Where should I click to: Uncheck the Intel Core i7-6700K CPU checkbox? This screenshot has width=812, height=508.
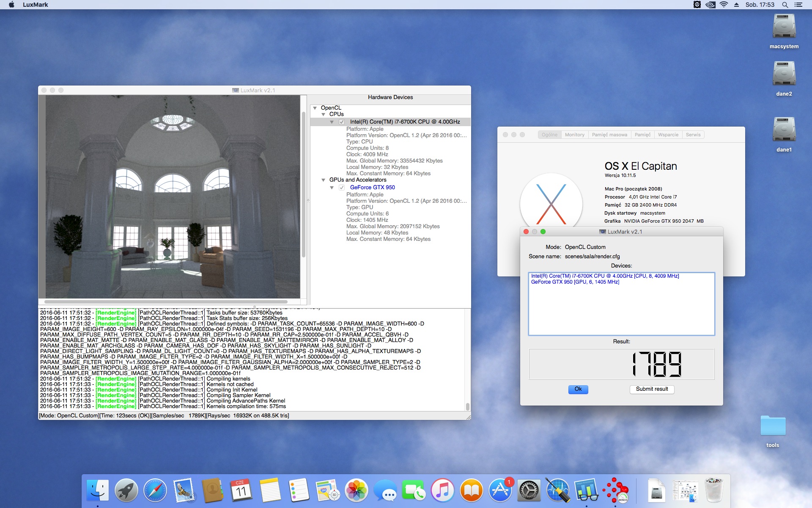pyautogui.click(x=342, y=122)
